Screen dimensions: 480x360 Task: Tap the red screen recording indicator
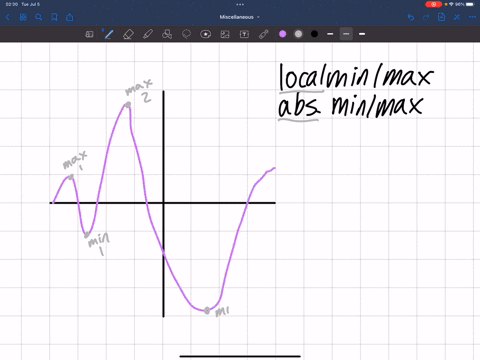[x=434, y=4]
